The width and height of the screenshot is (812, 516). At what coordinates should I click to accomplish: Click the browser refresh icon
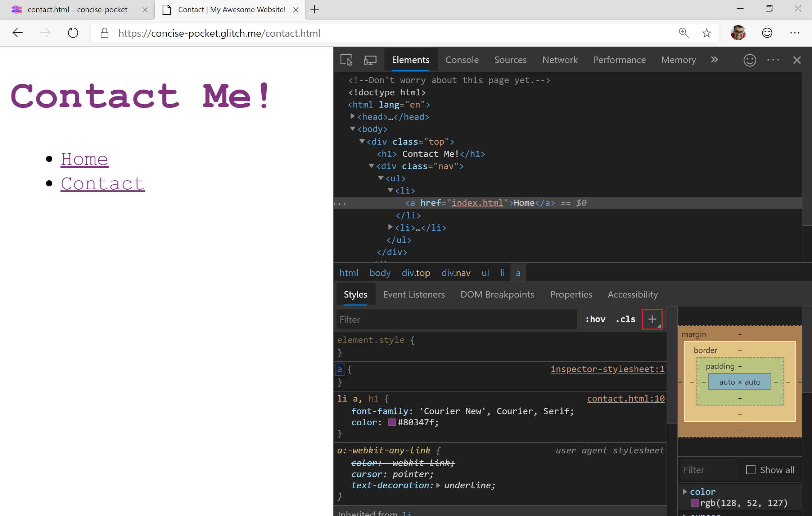click(x=73, y=33)
